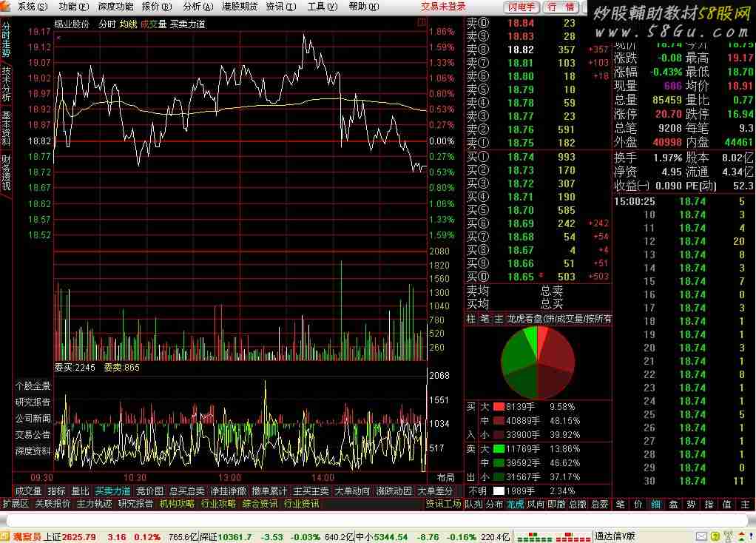Image resolution: width=756 pixels, height=543 pixels.
Task: Select the 量比 indicator tab
Action: [x=80, y=491]
